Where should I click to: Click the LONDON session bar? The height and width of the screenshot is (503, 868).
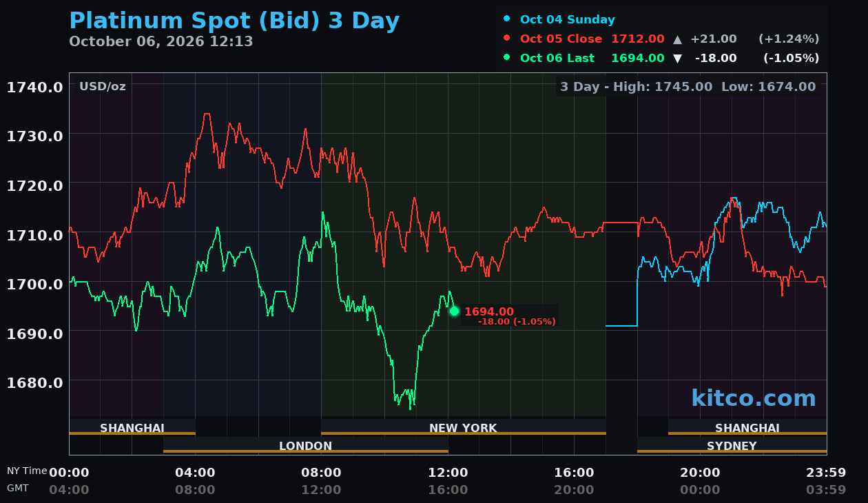tap(306, 446)
